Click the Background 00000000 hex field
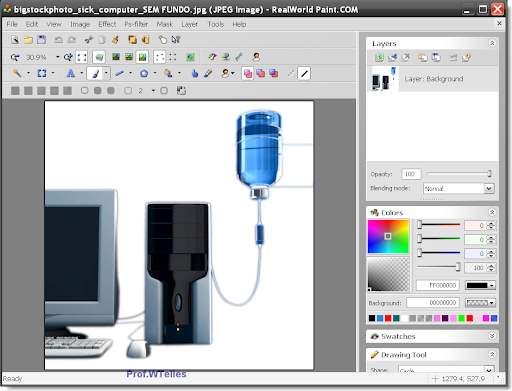Screen dimensions: 512x391 [433, 303]
